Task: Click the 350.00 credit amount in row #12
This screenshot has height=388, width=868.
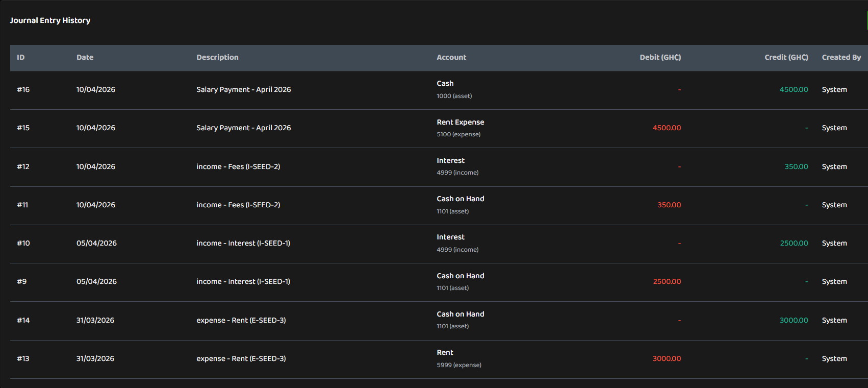Action: [x=797, y=166]
